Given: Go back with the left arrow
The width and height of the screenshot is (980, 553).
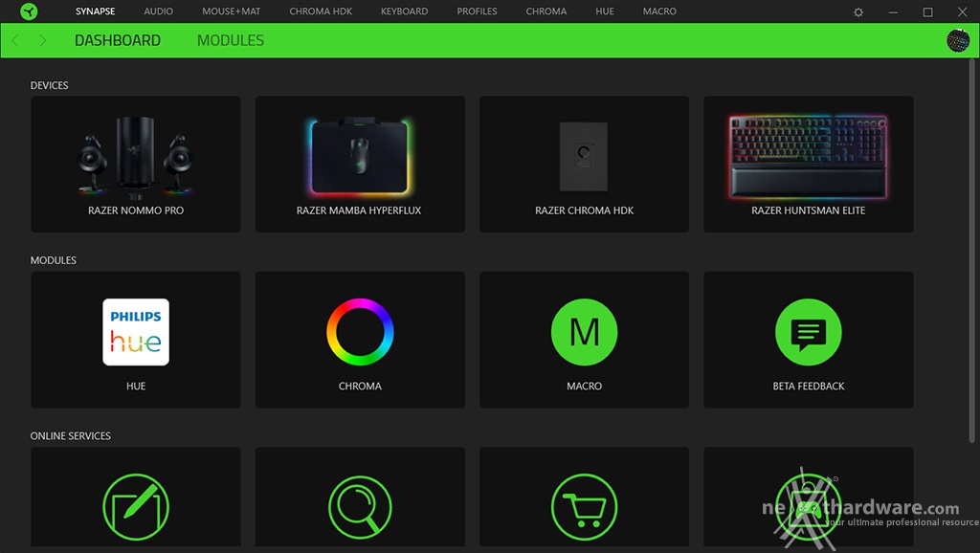Looking at the screenshot, I should coord(15,40).
